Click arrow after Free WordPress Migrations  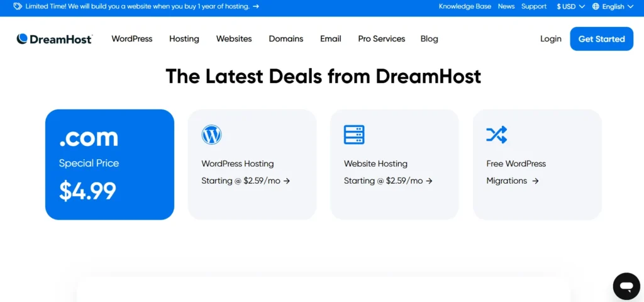click(535, 181)
